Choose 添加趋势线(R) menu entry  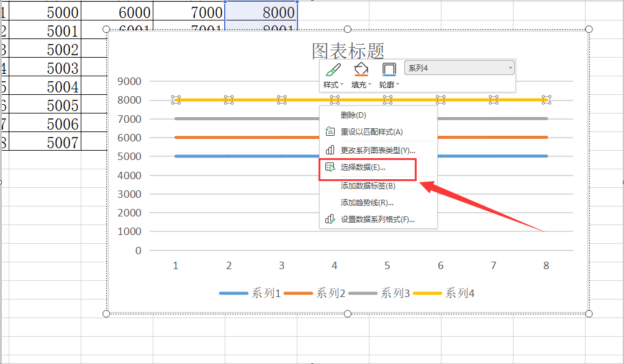click(x=378, y=203)
